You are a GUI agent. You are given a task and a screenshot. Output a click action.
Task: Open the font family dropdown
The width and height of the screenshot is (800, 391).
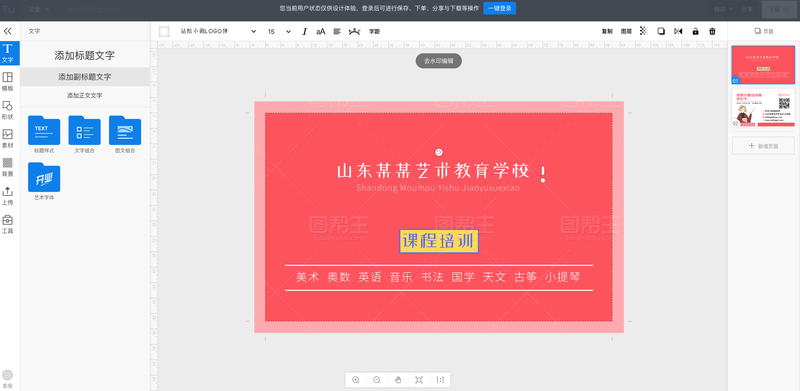click(x=218, y=31)
